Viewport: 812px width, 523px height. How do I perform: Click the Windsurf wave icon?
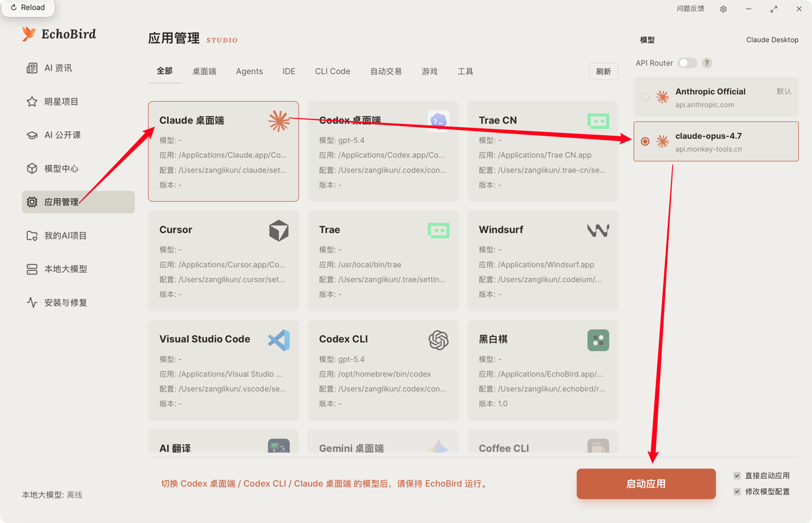[x=598, y=230]
